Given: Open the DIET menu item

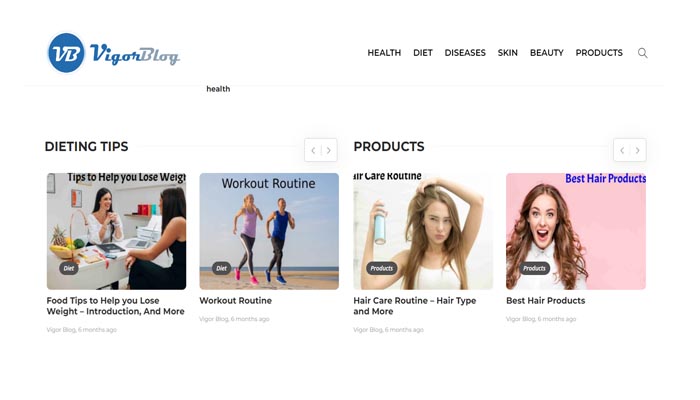Looking at the screenshot, I should (x=423, y=53).
